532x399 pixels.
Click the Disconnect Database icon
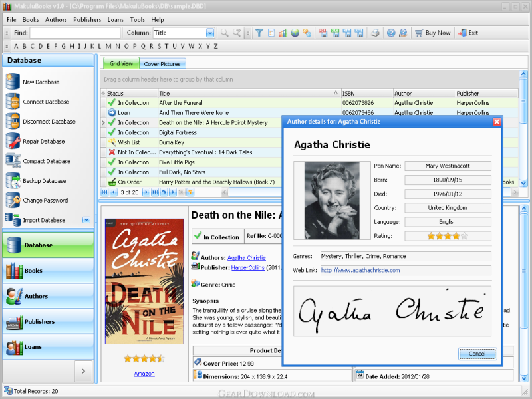click(13, 121)
